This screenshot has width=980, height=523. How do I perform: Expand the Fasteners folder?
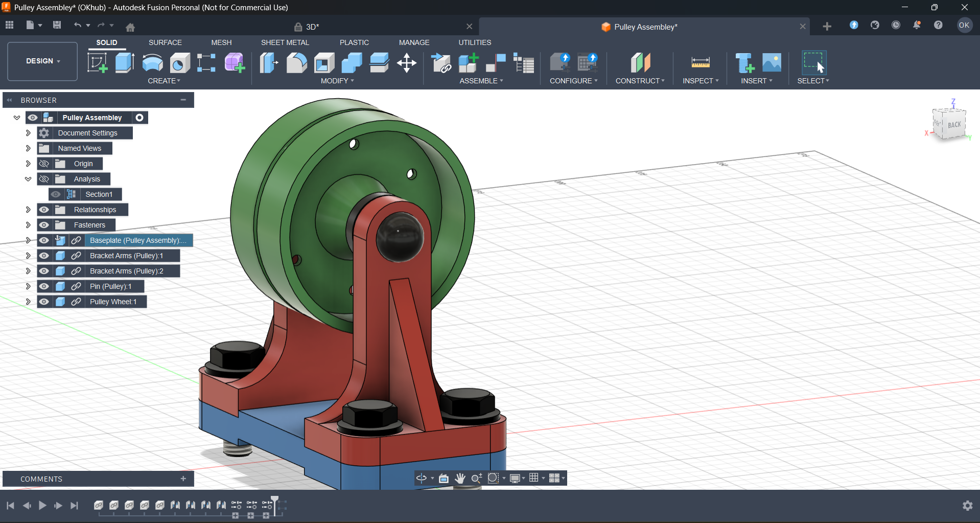tap(28, 225)
